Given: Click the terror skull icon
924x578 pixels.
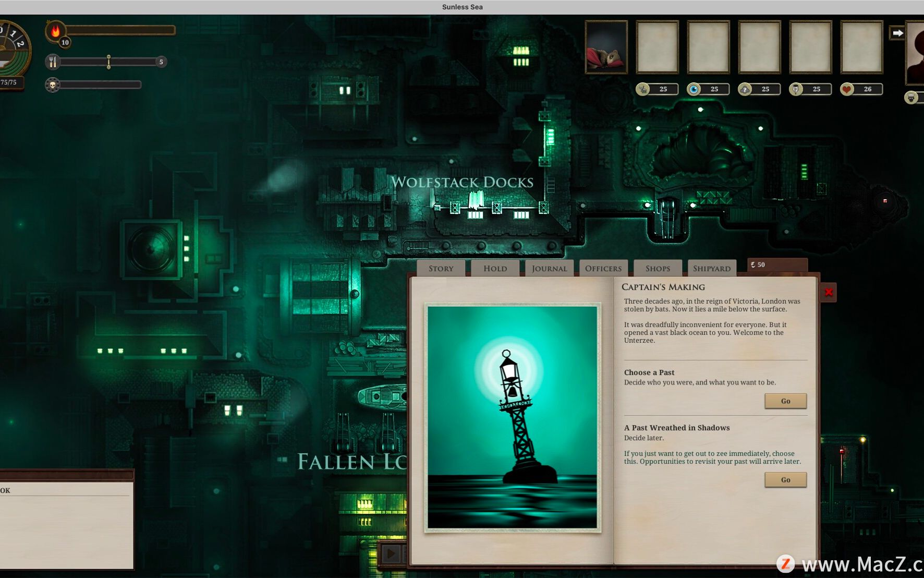Looking at the screenshot, I should pos(53,85).
